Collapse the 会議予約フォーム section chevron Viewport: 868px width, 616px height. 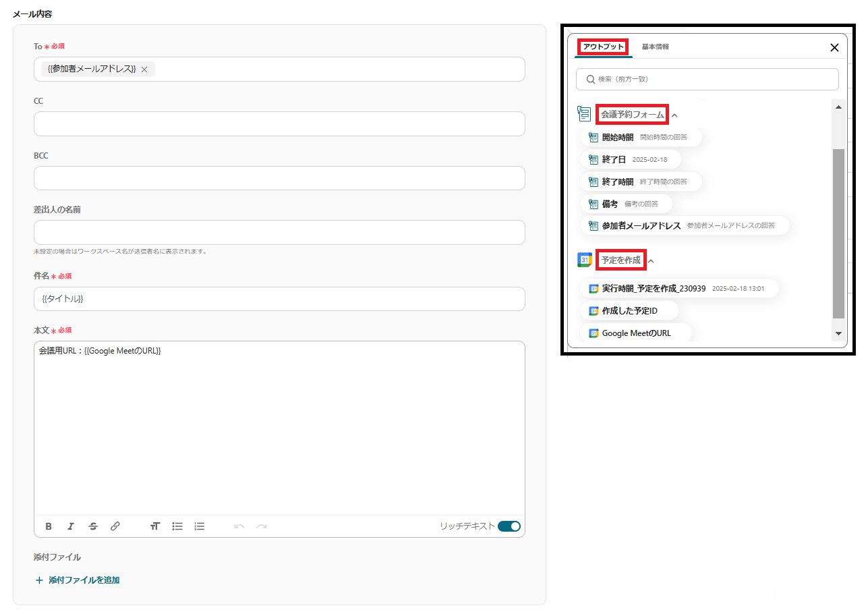[674, 115]
